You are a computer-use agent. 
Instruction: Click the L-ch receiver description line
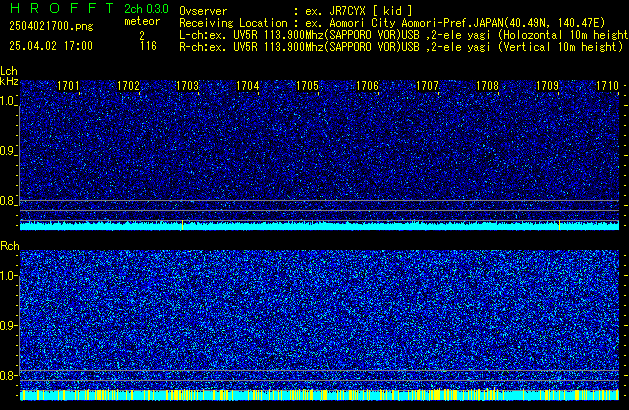[x=404, y=35]
